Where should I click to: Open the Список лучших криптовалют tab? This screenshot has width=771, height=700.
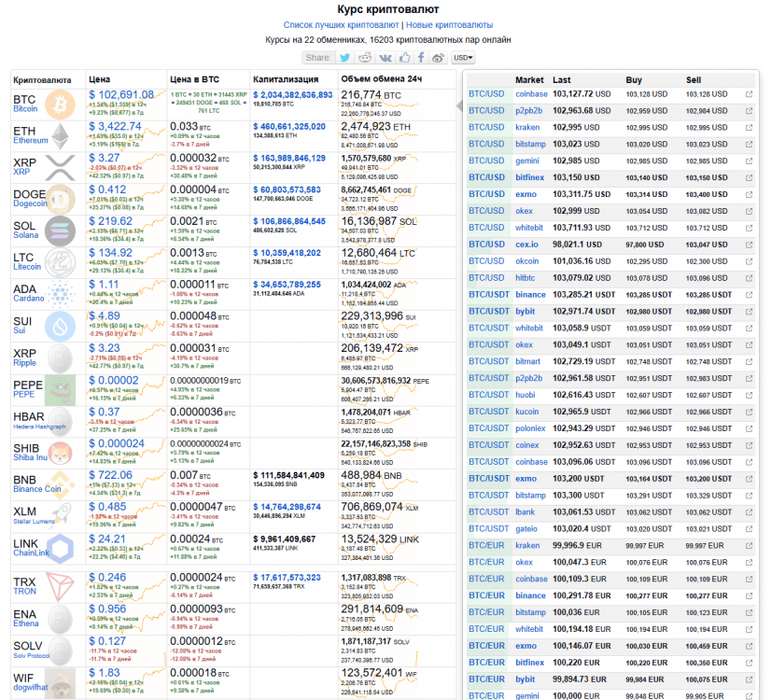[x=342, y=24]
